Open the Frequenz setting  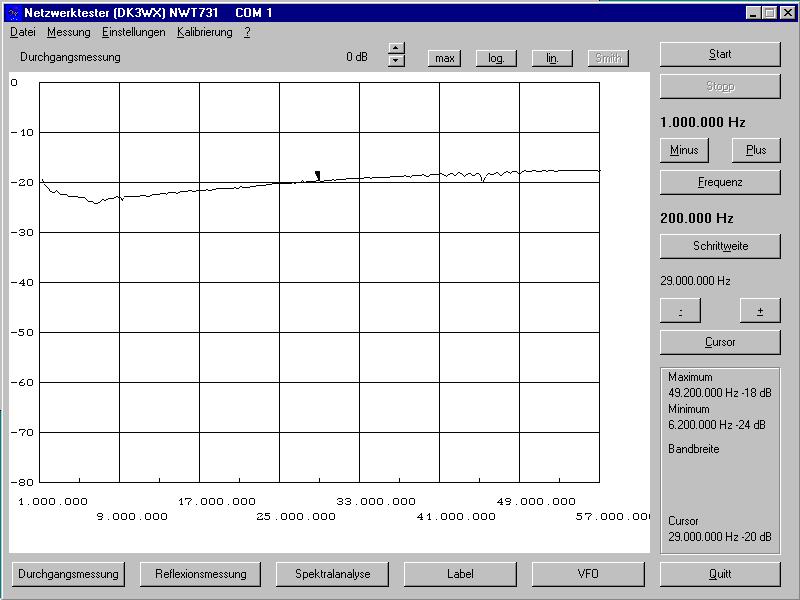719,182
